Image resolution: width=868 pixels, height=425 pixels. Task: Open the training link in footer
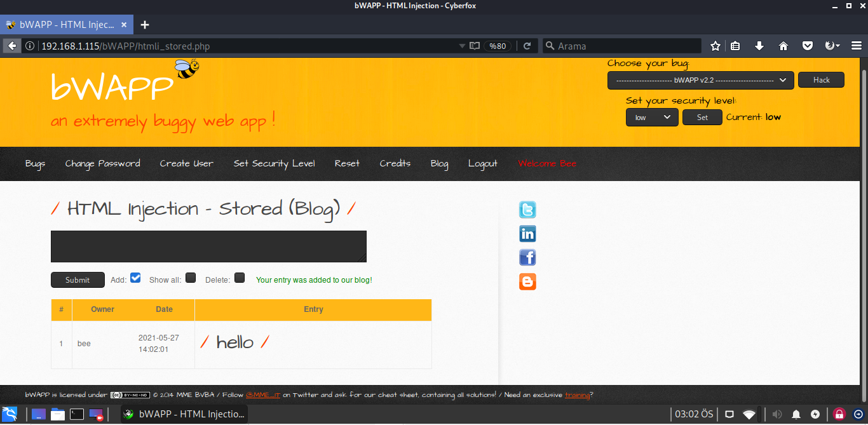(578, 395)
